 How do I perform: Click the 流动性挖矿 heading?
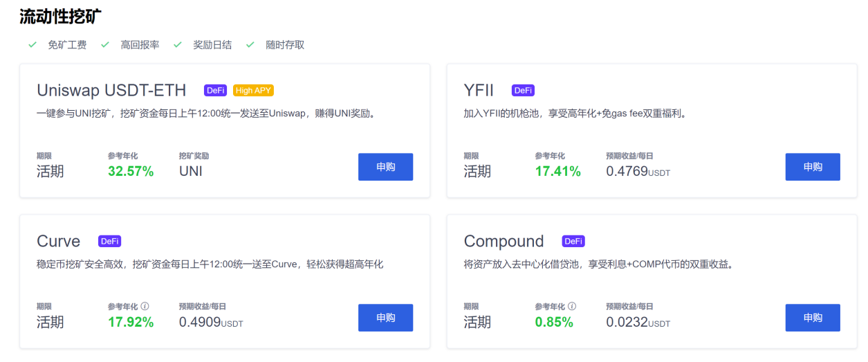pos(61,17)
